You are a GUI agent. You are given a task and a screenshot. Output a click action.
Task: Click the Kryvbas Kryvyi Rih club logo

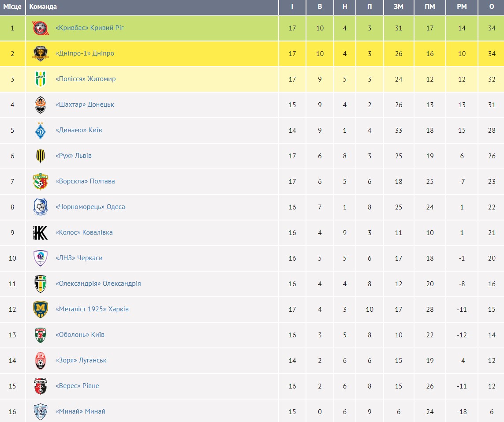coord(41,28)
